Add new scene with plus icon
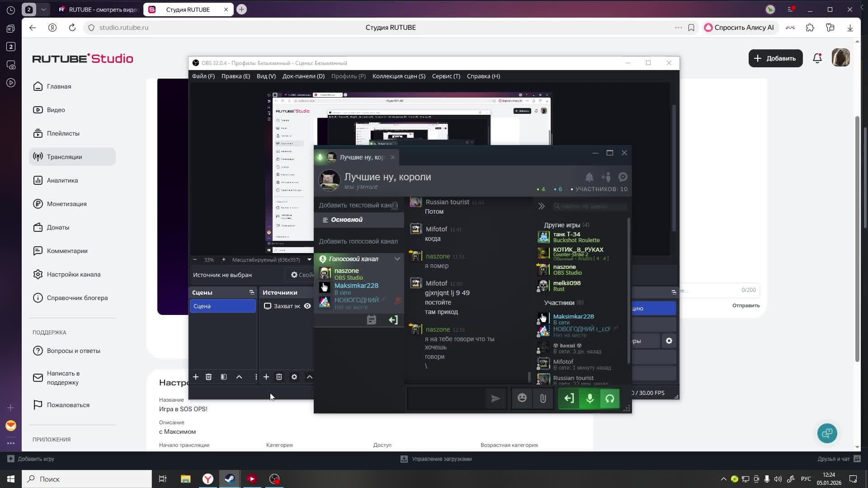 point(196,377)
